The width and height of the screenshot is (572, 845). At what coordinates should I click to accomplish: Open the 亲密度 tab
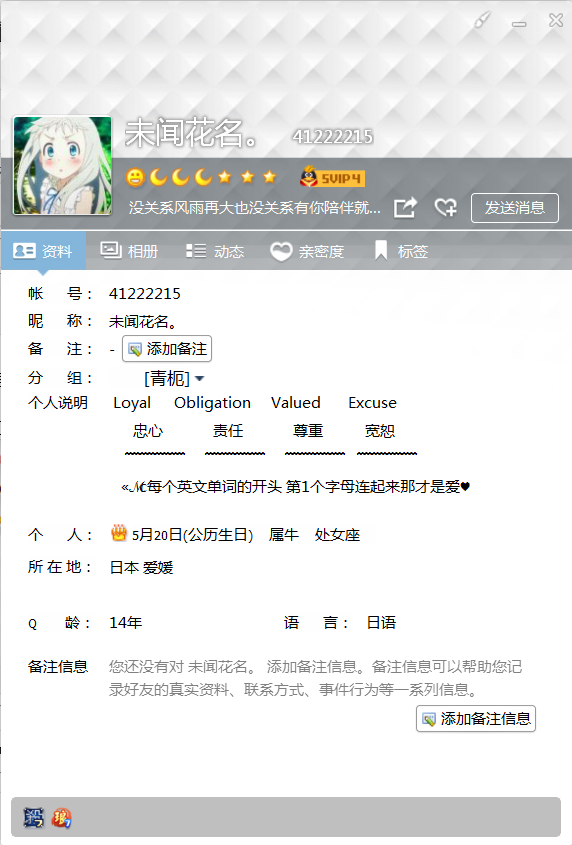[307, 251]
